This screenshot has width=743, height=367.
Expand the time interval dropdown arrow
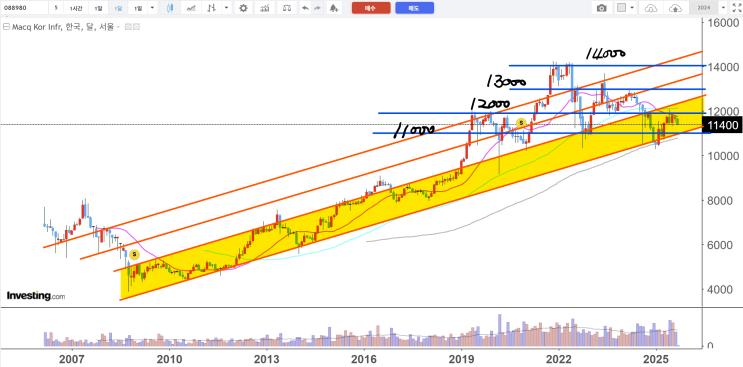pos(152,8)
